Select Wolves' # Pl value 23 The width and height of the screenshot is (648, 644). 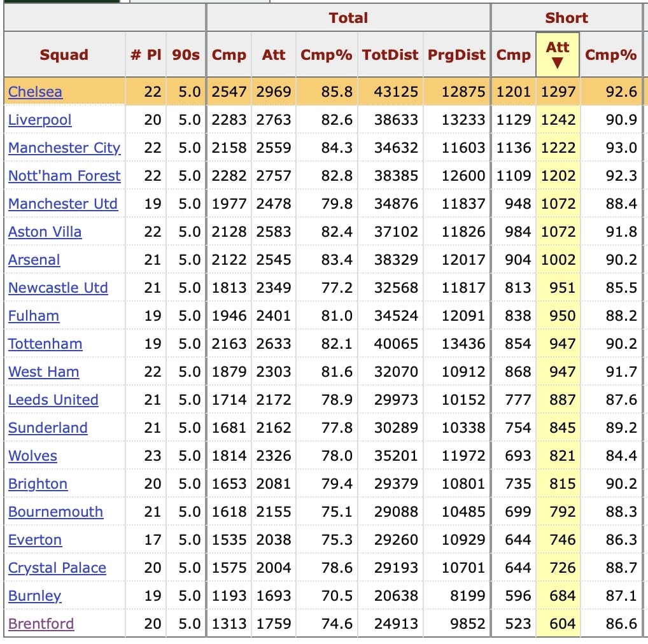[x=153, y=456]
